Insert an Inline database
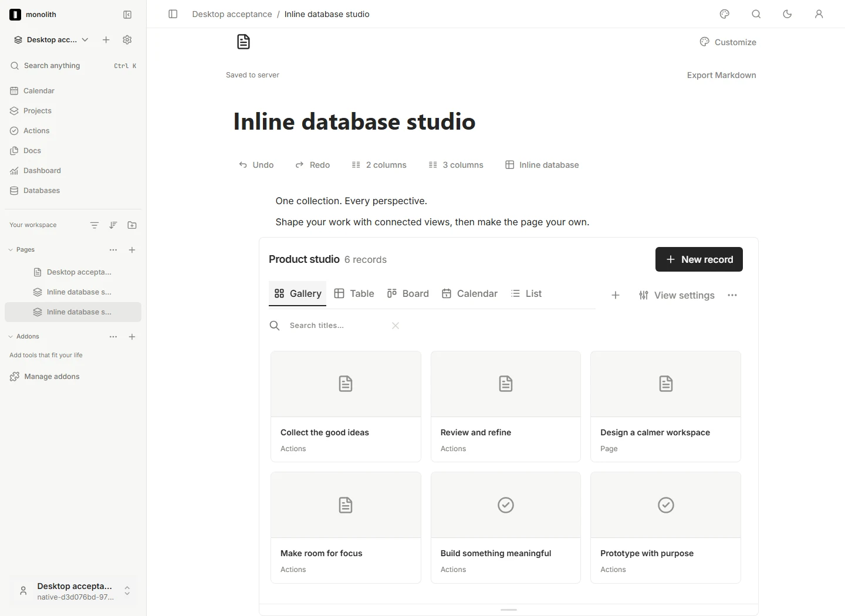 coord(542,165)
